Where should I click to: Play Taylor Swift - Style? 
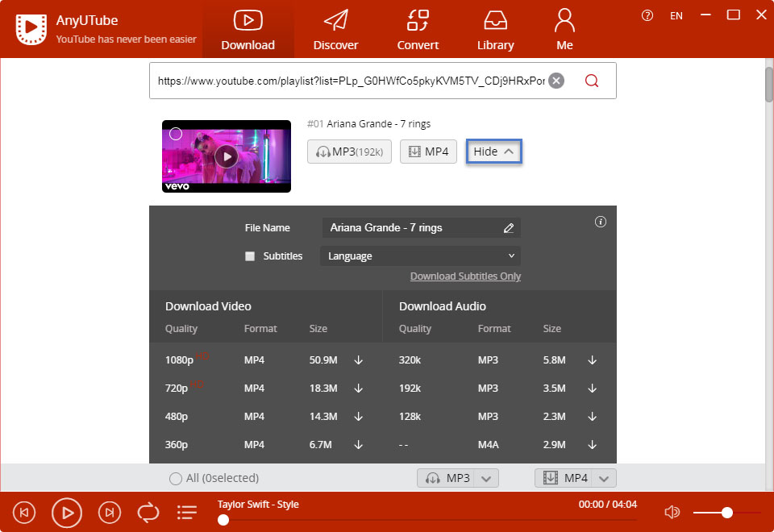pos(67,513)
